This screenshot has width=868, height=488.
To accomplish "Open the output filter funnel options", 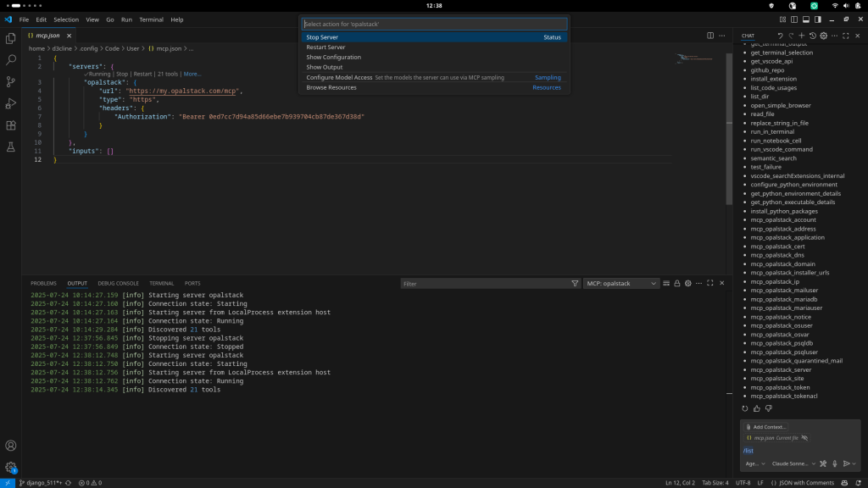I will (575, 283).
